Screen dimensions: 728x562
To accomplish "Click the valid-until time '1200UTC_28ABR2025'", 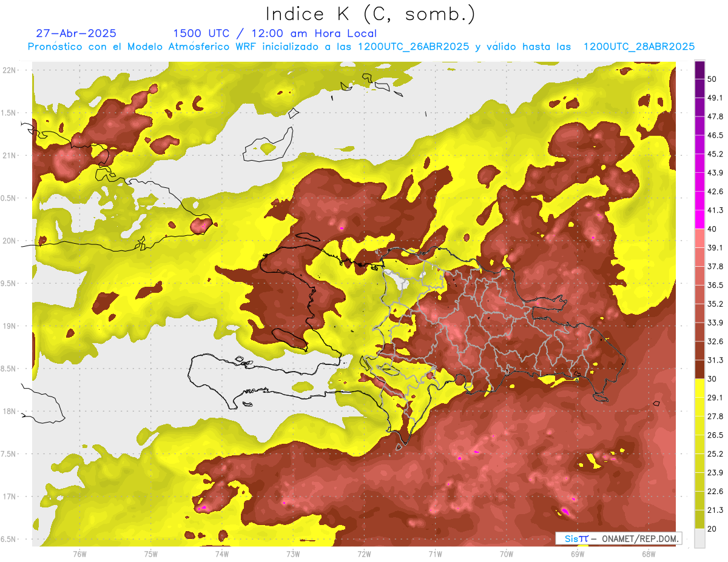I will click(x=639, y=47).
